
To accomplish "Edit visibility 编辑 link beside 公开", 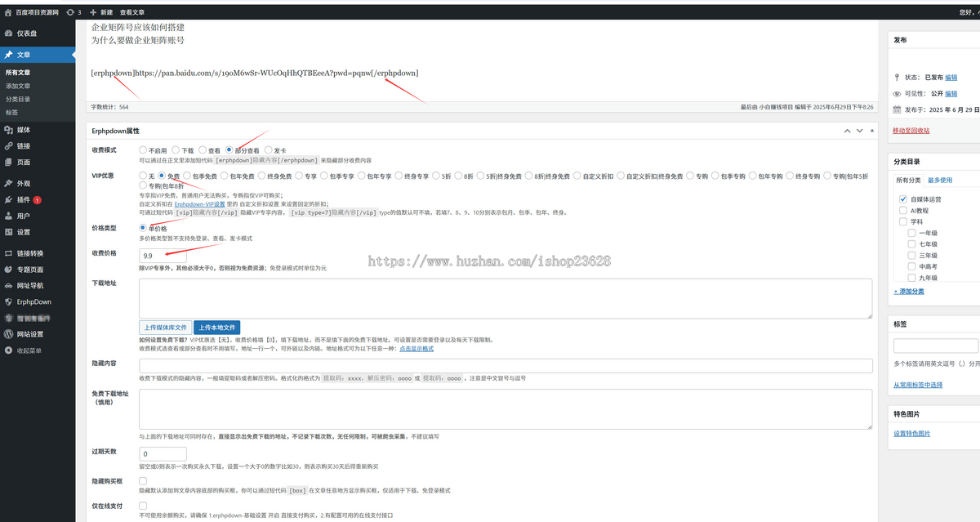I will pyautogui.click(x=951, y=93).
